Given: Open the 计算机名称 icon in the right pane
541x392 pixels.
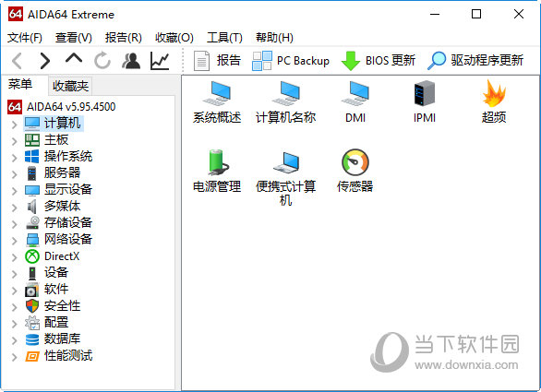Looking at the screenshot, I should 286,93.
